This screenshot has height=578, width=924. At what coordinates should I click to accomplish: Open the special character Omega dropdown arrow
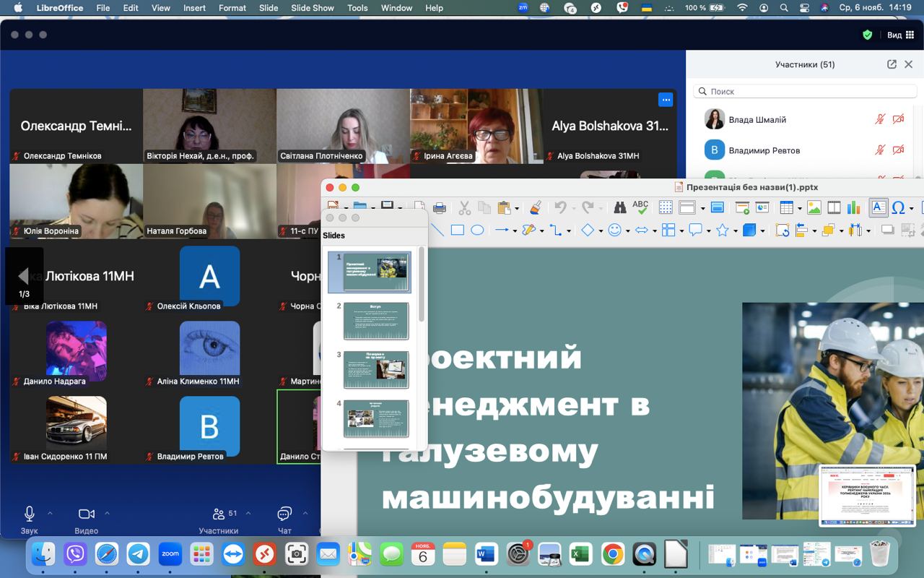(x=912, y=209)
